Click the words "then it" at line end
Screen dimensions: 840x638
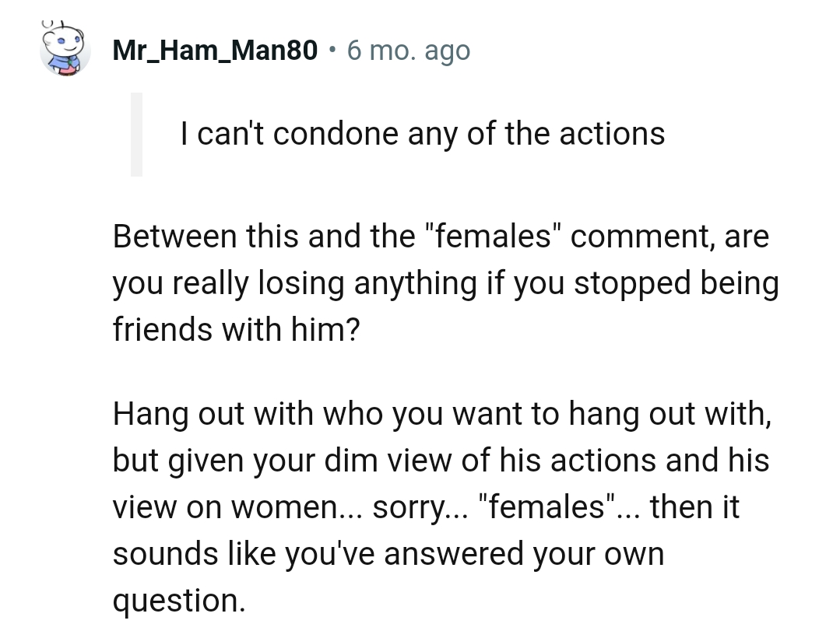pyautogui.click(x=694, y=507)
